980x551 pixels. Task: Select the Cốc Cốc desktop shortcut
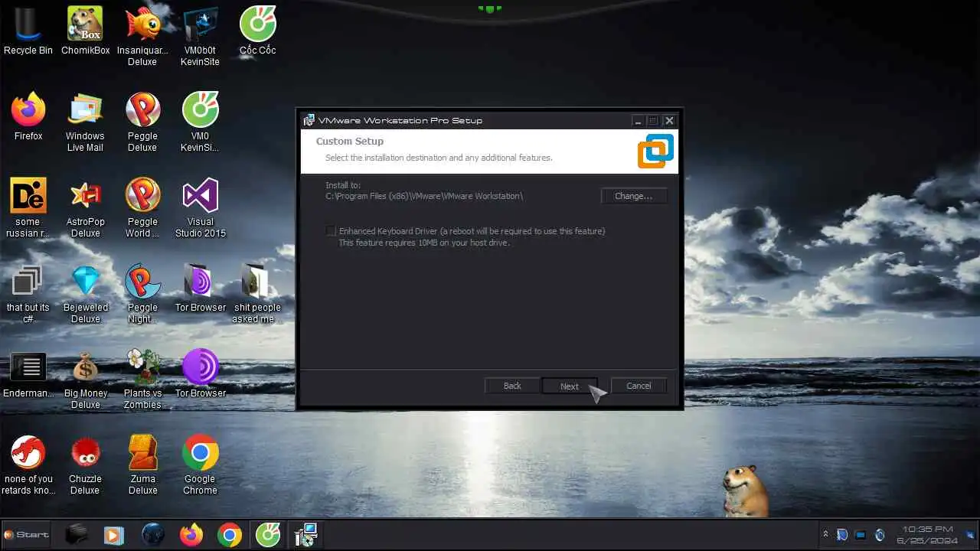point(257,32)
